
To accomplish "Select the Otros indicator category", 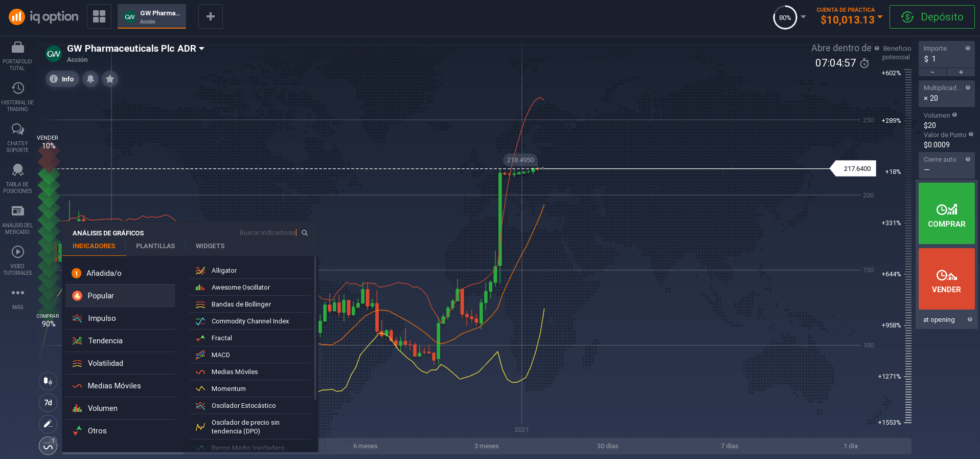I will click(x=121, y=431).
